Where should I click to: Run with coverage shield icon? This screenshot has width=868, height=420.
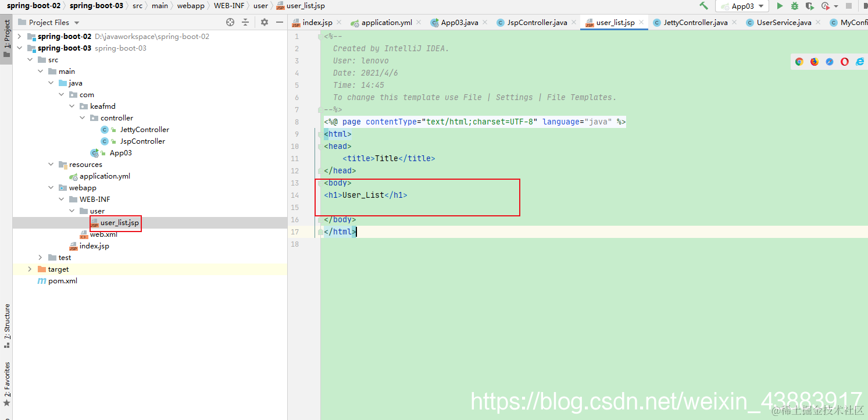[810, 6]
